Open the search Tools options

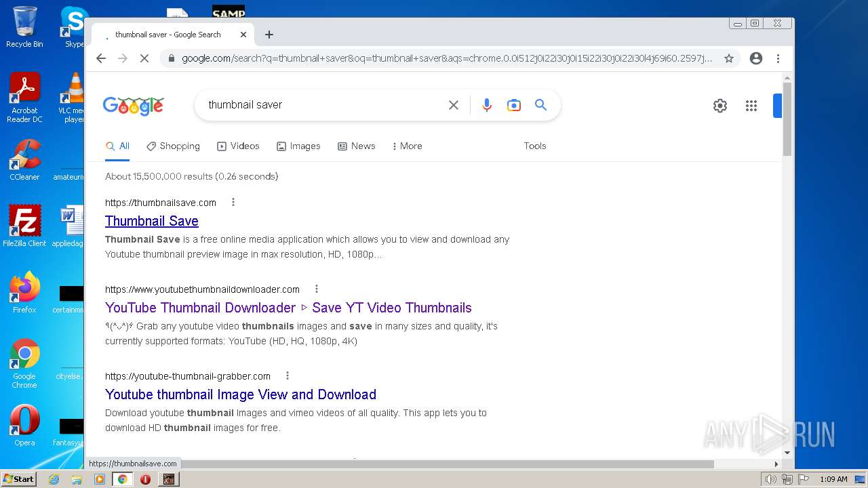coord(535,146)
